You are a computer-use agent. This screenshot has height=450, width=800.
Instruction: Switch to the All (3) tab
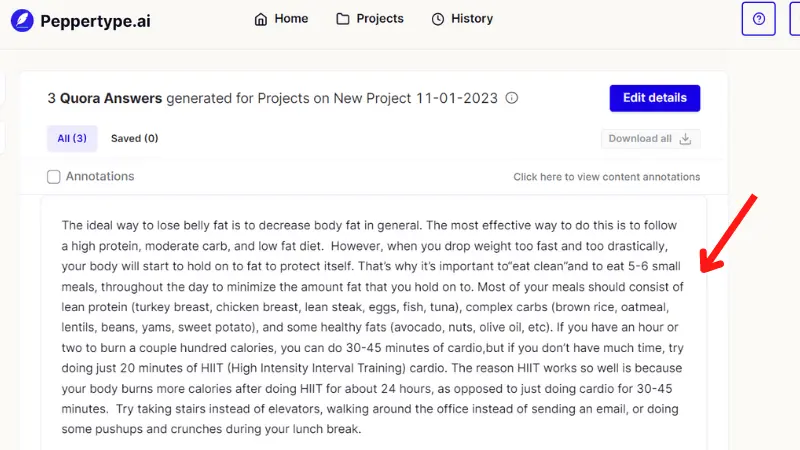pos(72,138)
